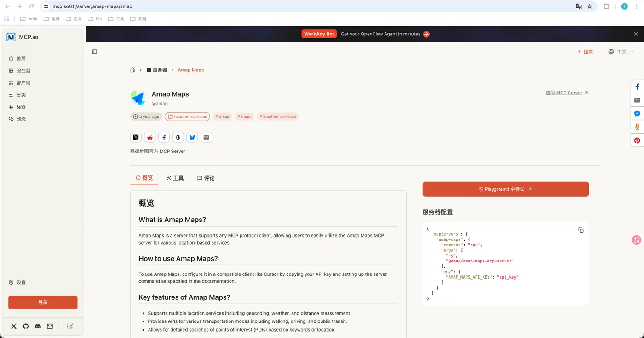Image resolution: width=644 pixels, height=338 pixels.
Task: Share via email using the share row
Action: [206, 137]
